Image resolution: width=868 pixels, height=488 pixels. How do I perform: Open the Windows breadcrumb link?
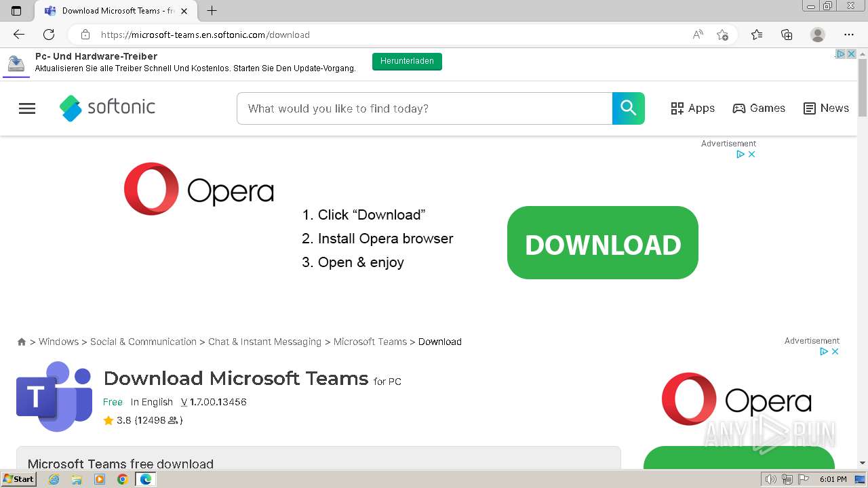click(x=58, y=342)
